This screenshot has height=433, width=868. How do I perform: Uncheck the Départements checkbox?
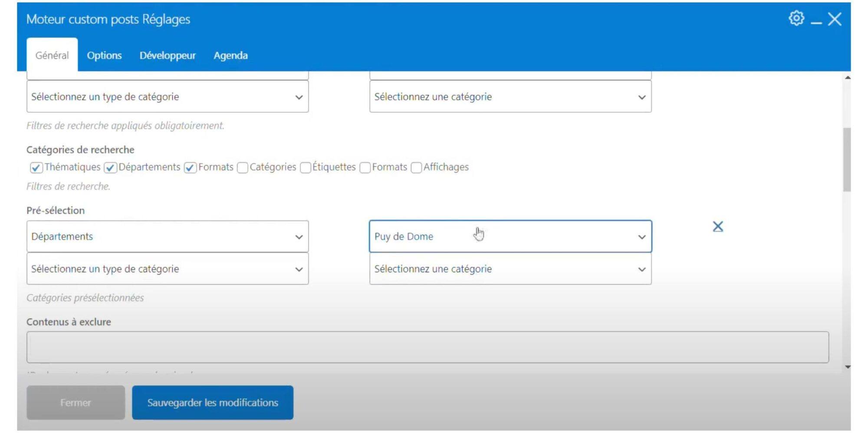[111, 168]
